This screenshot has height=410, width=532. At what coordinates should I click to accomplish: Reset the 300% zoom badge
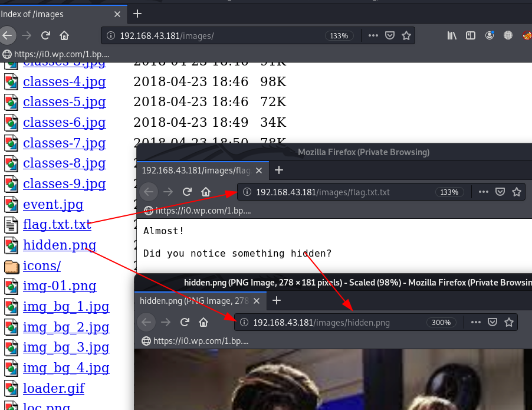pos(441,323)
